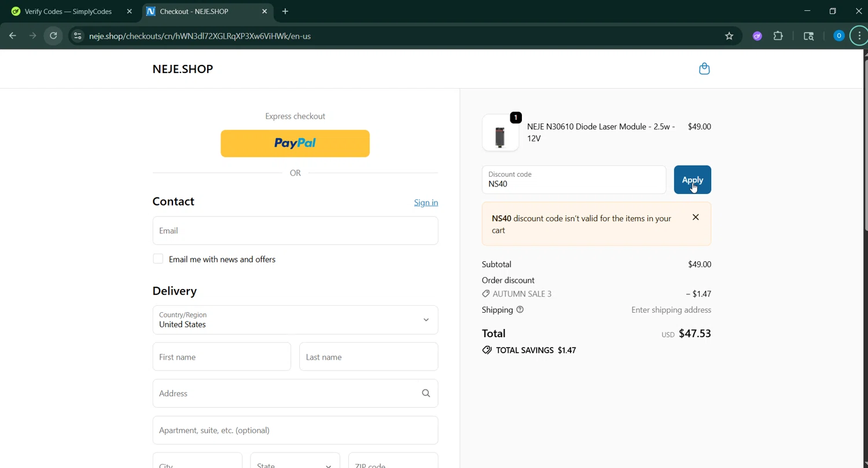The image size is (868, 468).
Task: Apply the discount code
Action: click(692, 180)
